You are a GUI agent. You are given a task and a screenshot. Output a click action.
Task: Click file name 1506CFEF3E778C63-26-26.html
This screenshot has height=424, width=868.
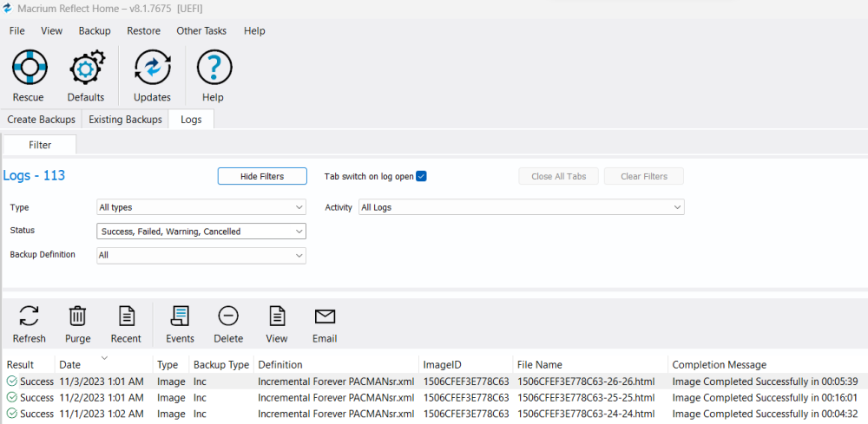point(586,382)
